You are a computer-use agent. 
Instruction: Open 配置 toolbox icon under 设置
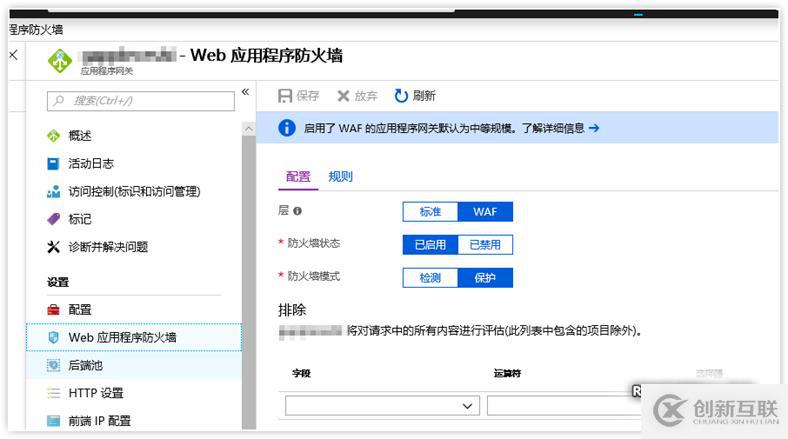point(53,309)
